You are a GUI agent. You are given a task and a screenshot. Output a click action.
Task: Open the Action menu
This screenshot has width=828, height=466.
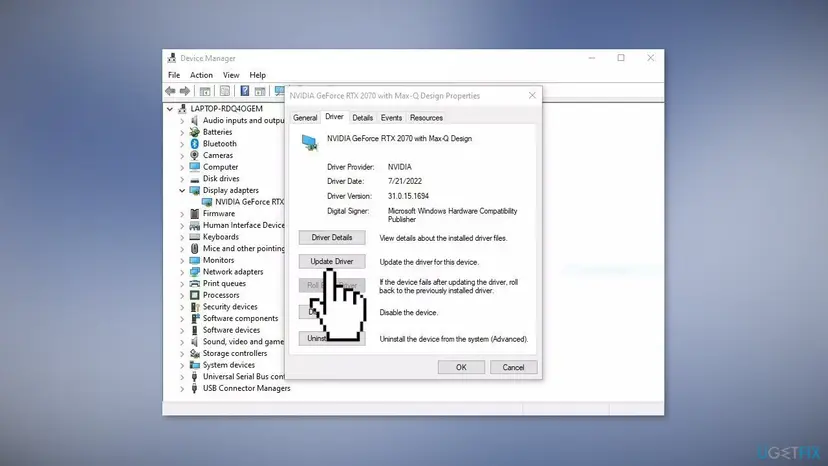coord(201,75)
